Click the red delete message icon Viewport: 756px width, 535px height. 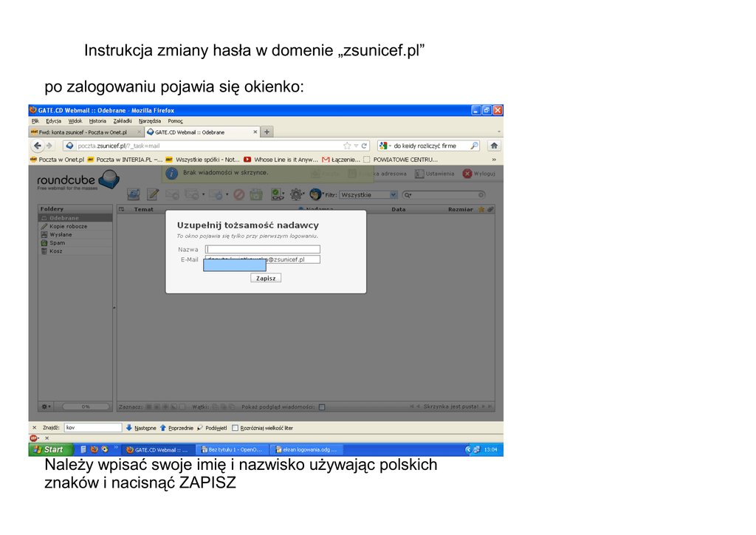coord(238,195)
